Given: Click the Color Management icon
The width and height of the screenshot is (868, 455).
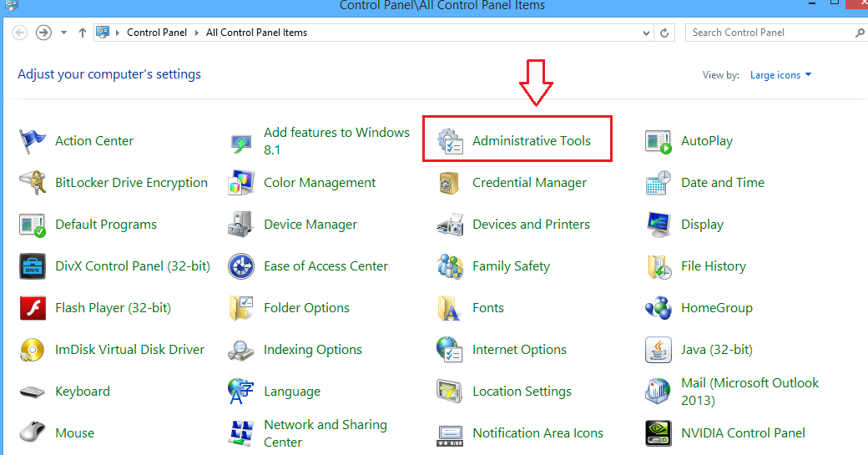Looking at the screenshot, I should pyautogui.click(x=241, y=183).
